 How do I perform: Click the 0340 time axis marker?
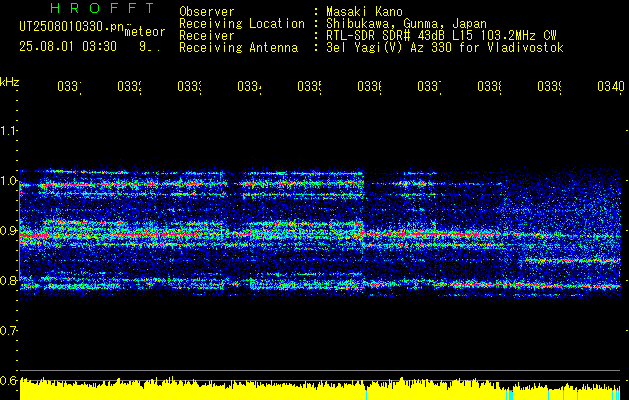click(611, 86)
